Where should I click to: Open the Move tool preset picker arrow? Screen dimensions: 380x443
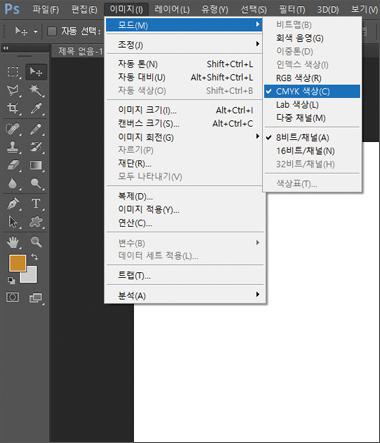35,32
